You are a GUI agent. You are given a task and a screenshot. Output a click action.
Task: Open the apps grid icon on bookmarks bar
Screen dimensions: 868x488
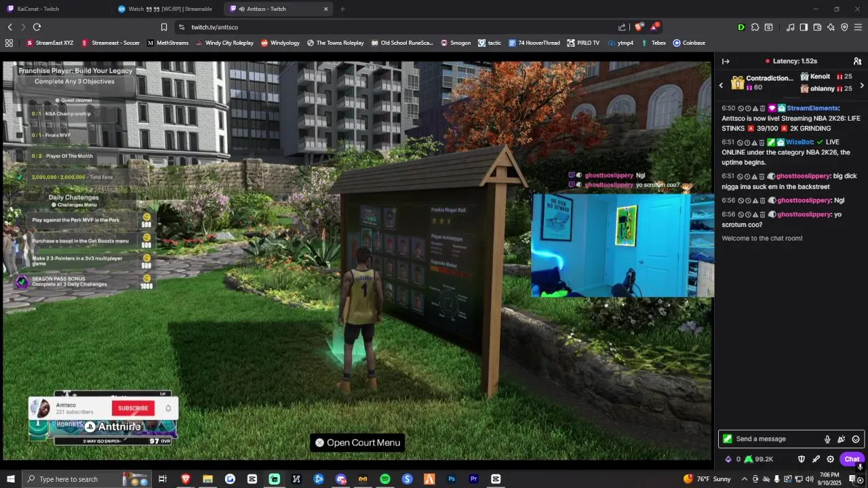9,43
